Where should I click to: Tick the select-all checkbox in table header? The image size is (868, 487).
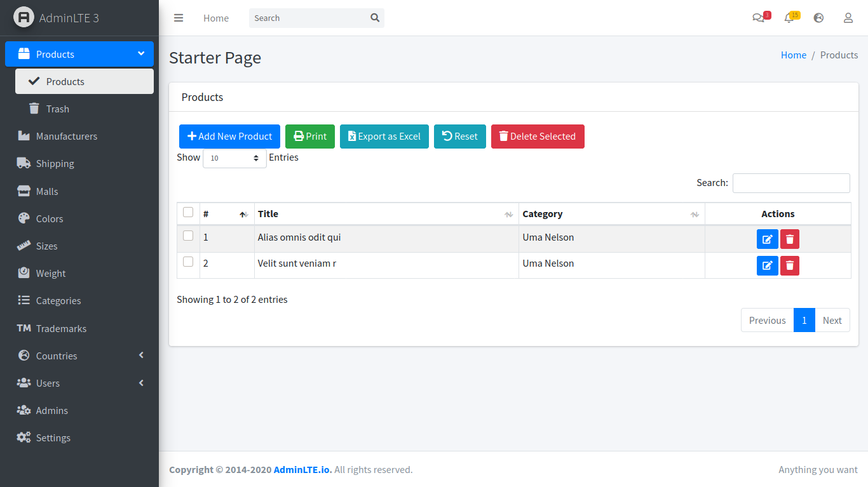(x=188, y=212)
